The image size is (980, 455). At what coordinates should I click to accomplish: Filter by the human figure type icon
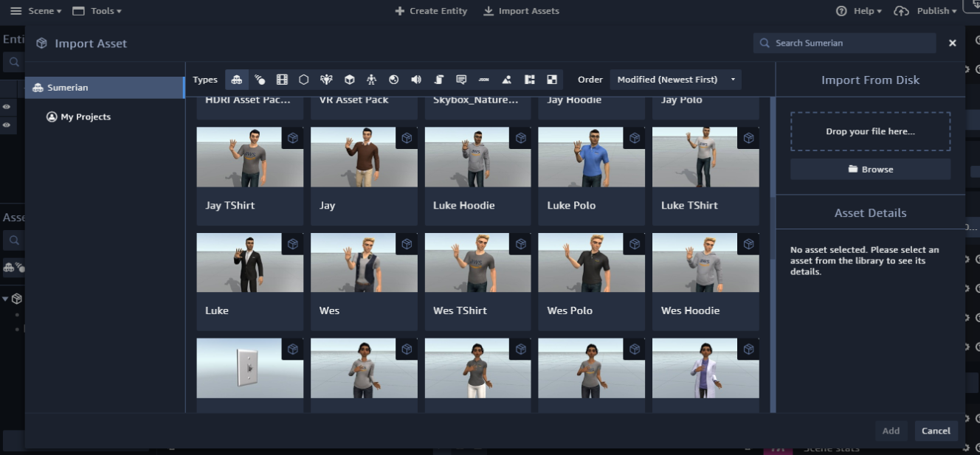pos(371,80)
